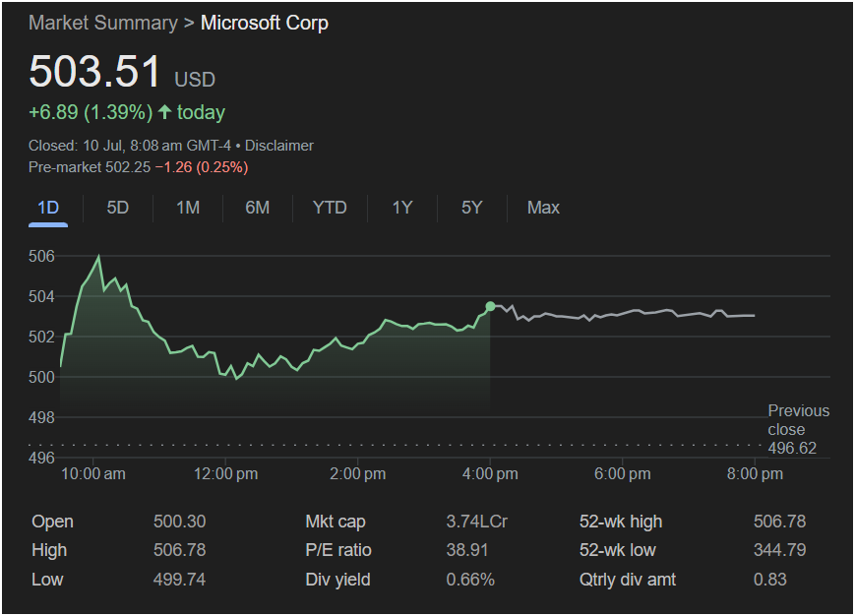Click the 504 y-axis label
Screen dimensions: 855x616
pyautogui.click(x=41, y=296)
